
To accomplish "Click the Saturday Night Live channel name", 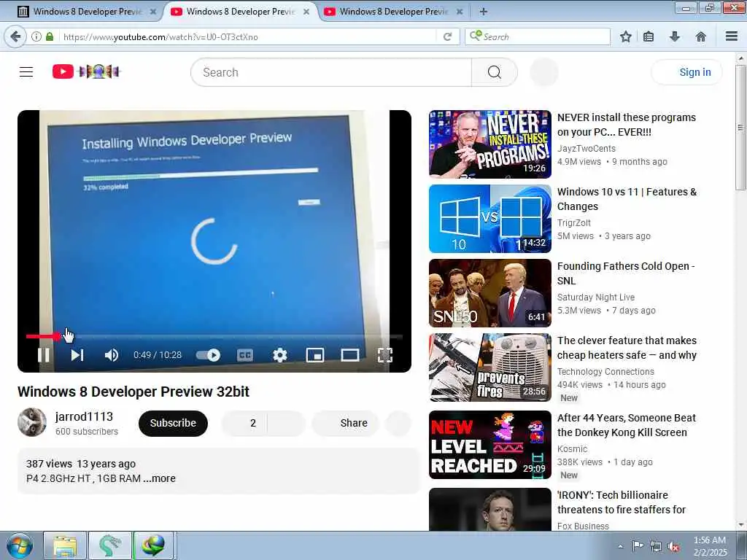I will tap(596, 297).
